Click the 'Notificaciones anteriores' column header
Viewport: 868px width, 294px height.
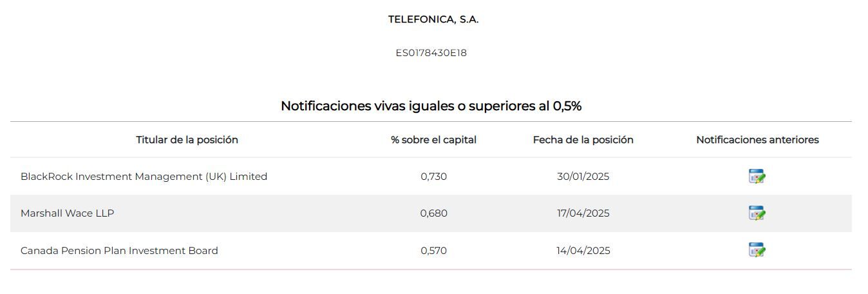(757, 140)
